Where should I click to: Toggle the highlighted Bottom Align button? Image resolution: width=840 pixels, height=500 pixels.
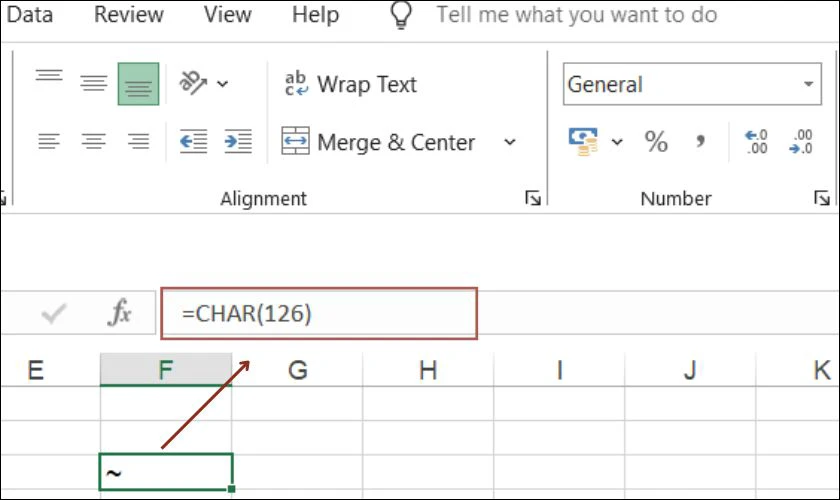[x=138, y=84]
